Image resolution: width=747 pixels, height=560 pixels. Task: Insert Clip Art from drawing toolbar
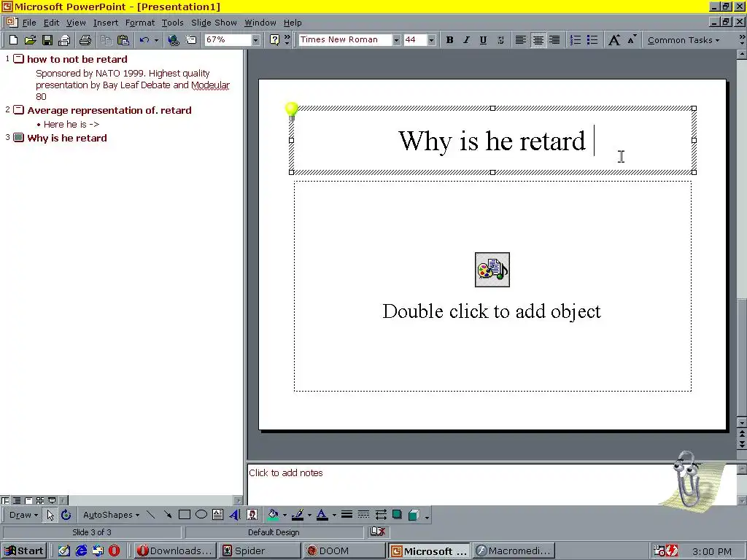pyautogui.click(x=252, y=515)
